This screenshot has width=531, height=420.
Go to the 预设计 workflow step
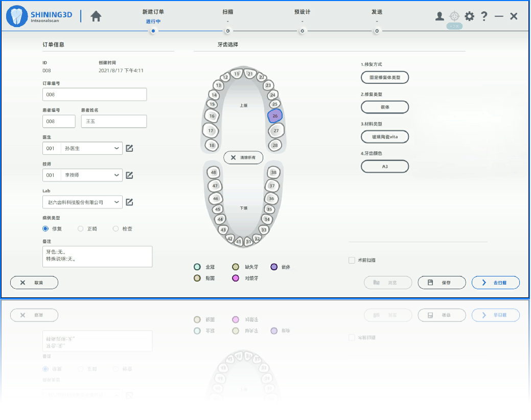point(302,31)
